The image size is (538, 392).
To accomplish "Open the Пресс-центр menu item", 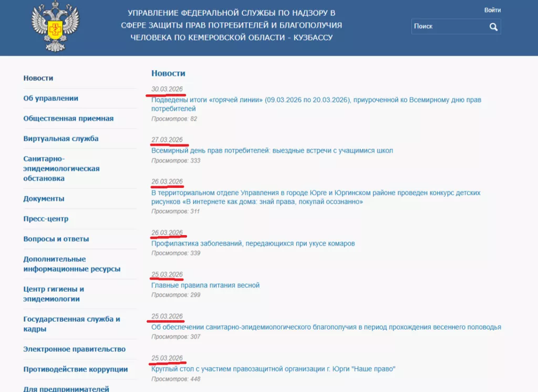I will click(x=46, y=219).
